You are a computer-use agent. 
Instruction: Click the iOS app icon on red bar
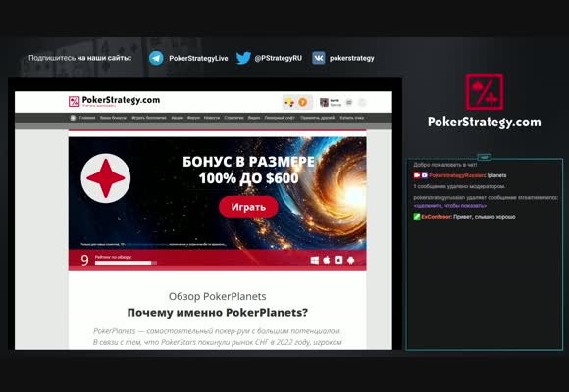click(x=338, y=260)
